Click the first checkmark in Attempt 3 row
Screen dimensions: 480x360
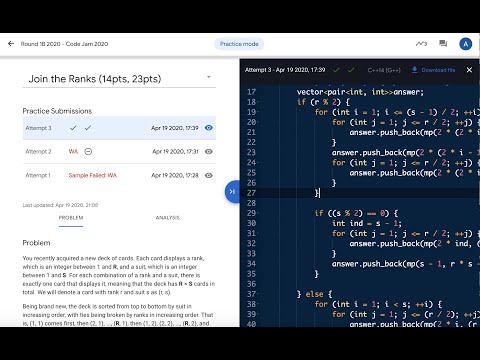click(x=73, y=128)
